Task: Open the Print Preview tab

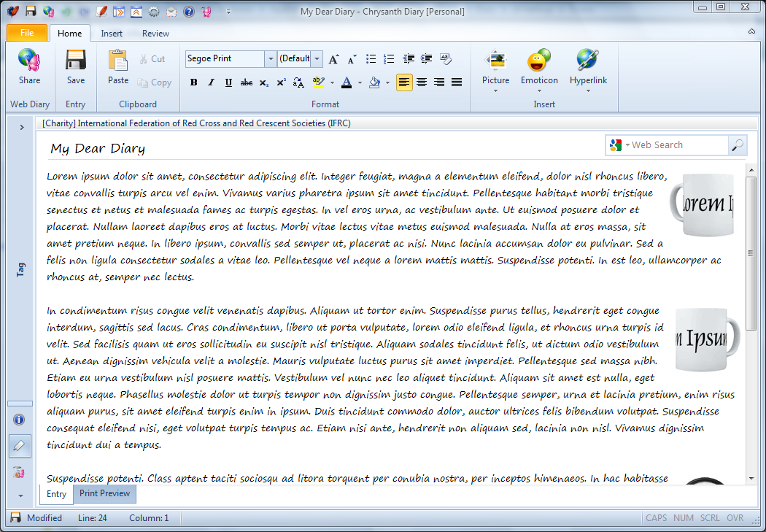Action: coord(104,494)
